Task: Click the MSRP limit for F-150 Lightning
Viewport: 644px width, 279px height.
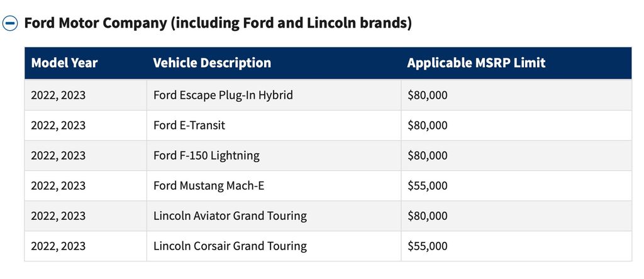Action: (x=428, y=156)
